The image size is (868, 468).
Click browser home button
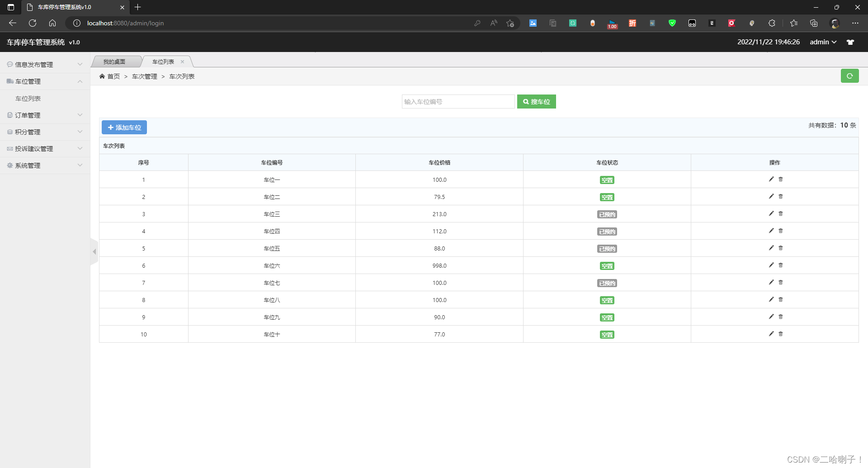point(52,23)
